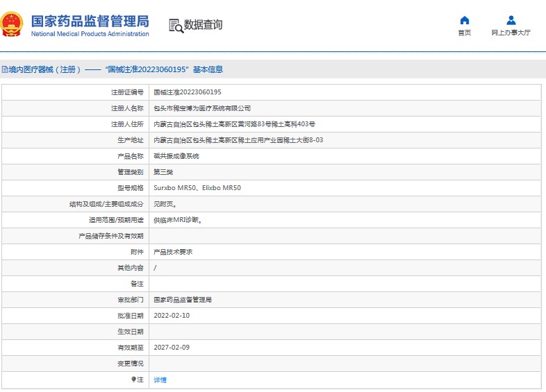Viewport: 546px width, 392px height.
Task: Open the 首页 home link
Action: (465, 33)
